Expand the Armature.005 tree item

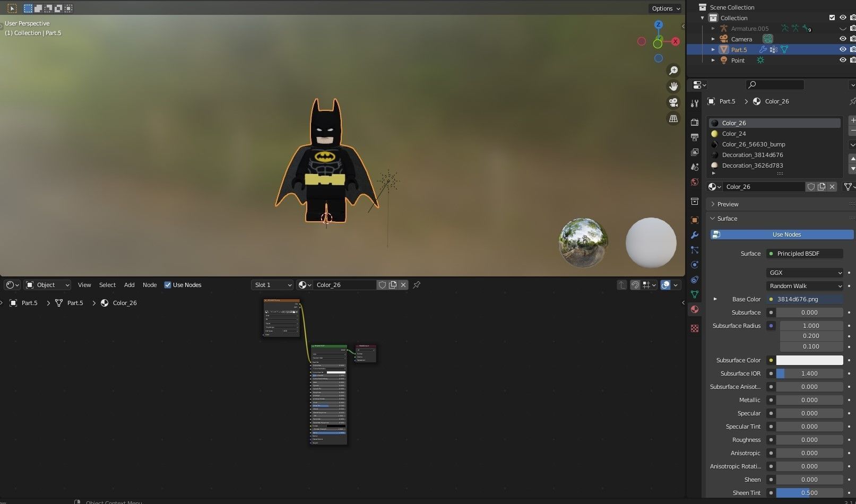(713, 29)
